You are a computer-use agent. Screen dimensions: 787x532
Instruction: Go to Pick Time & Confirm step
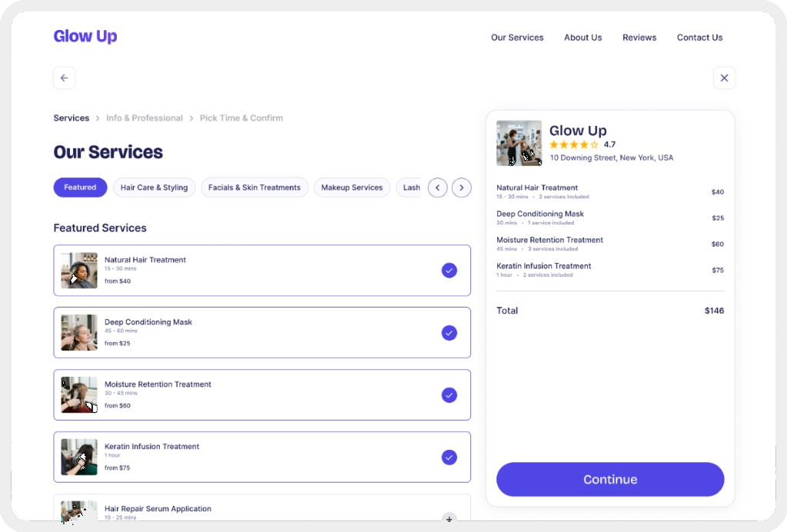click(x=241, y=118)
